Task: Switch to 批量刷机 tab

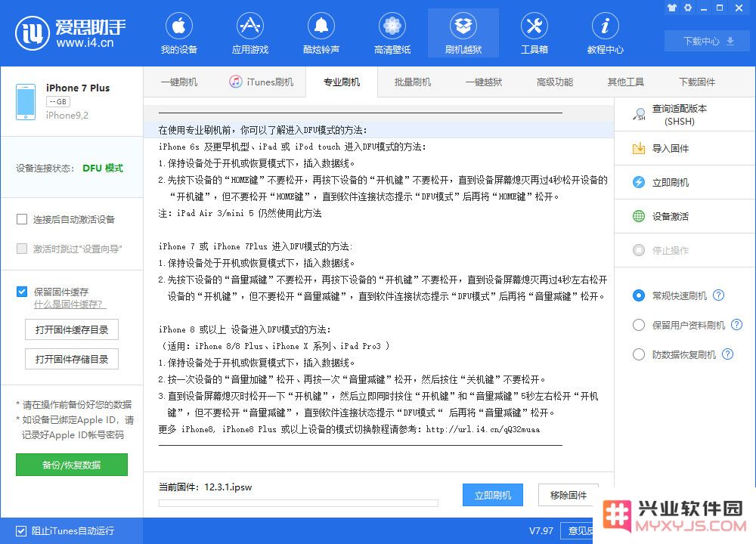Action: [413, 82]
